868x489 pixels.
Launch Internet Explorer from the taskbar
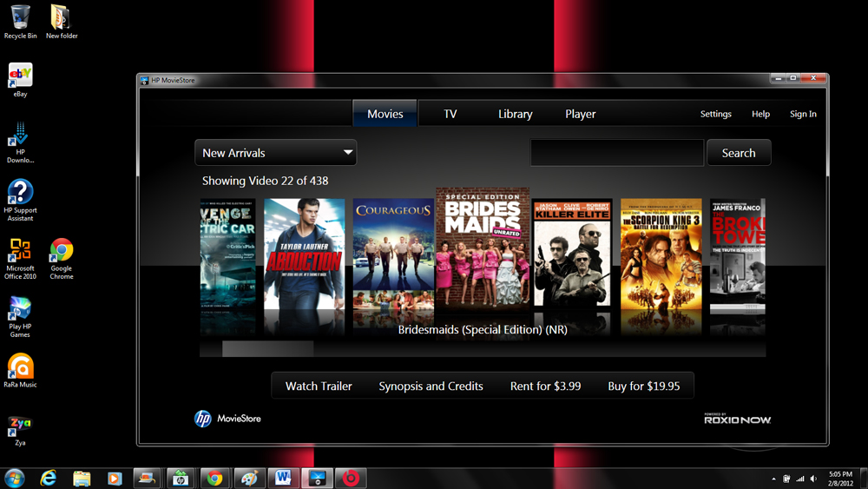pos(48,478)
